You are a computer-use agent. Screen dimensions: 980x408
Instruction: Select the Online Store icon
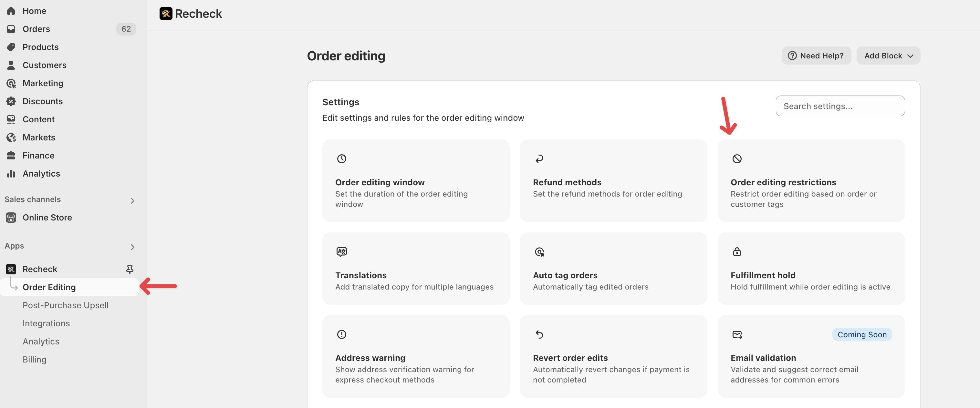(10, 218)
